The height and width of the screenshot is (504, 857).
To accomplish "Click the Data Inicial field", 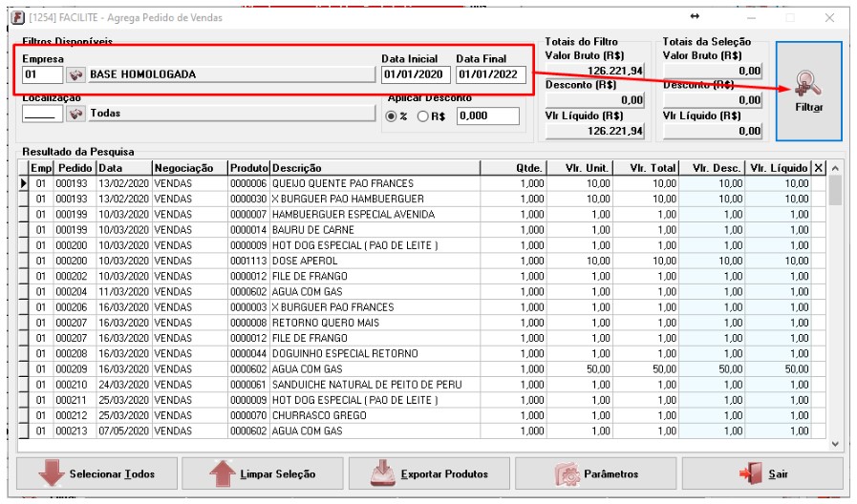I will click(x=416, y=74).
